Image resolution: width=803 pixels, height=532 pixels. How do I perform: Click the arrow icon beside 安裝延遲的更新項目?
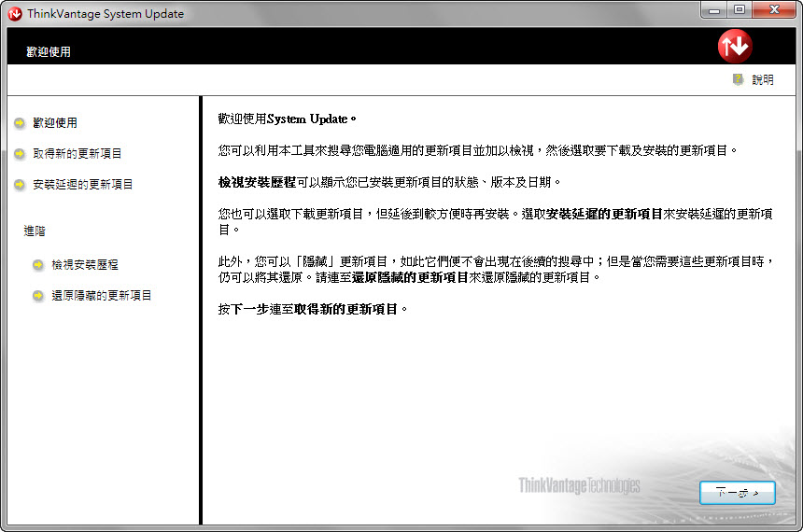pos(20,184)
